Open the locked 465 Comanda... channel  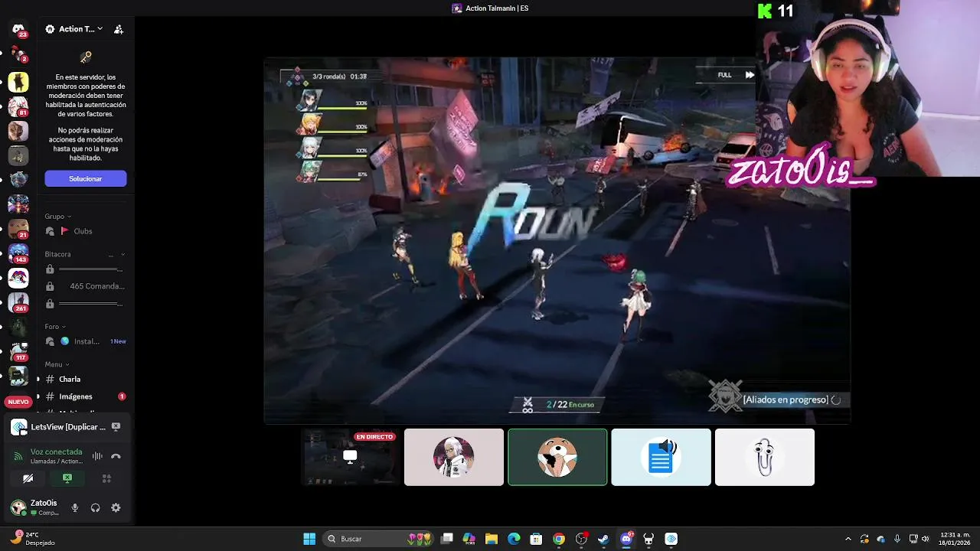[x=84, y=286]
